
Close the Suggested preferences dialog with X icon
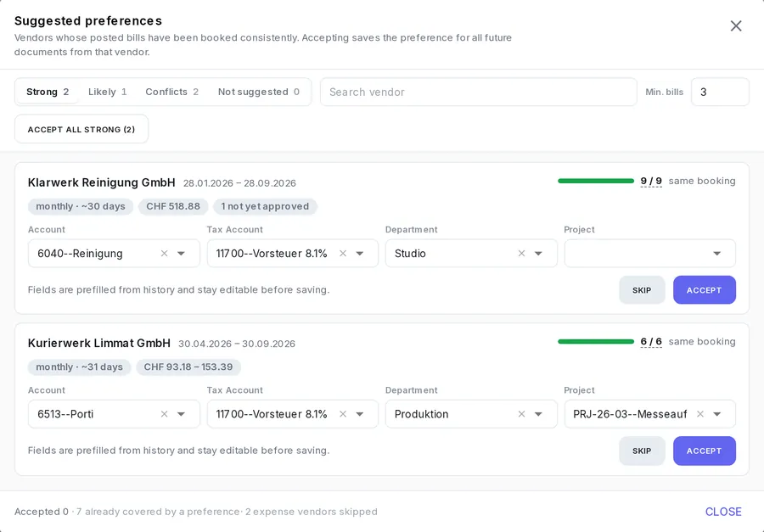pos(736,25)
